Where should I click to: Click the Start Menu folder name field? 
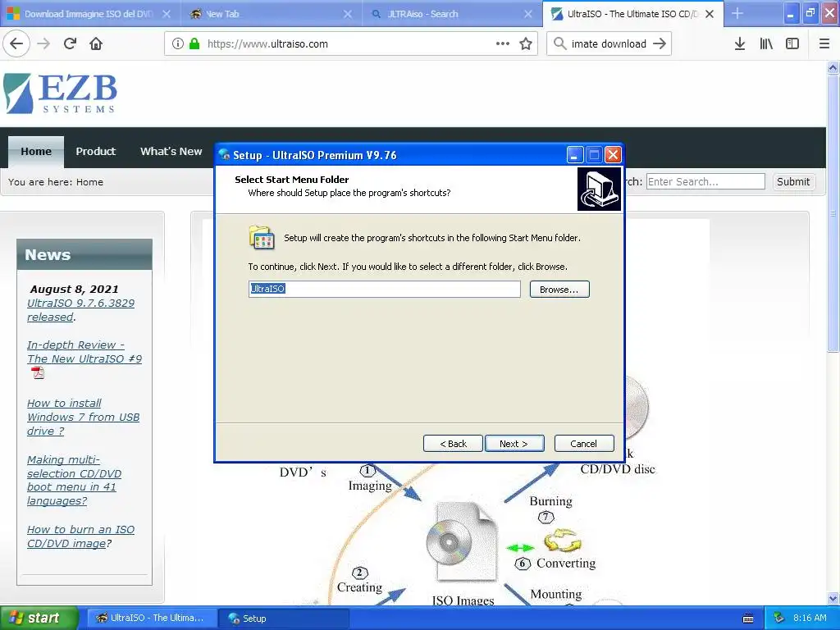pos(384,290)
